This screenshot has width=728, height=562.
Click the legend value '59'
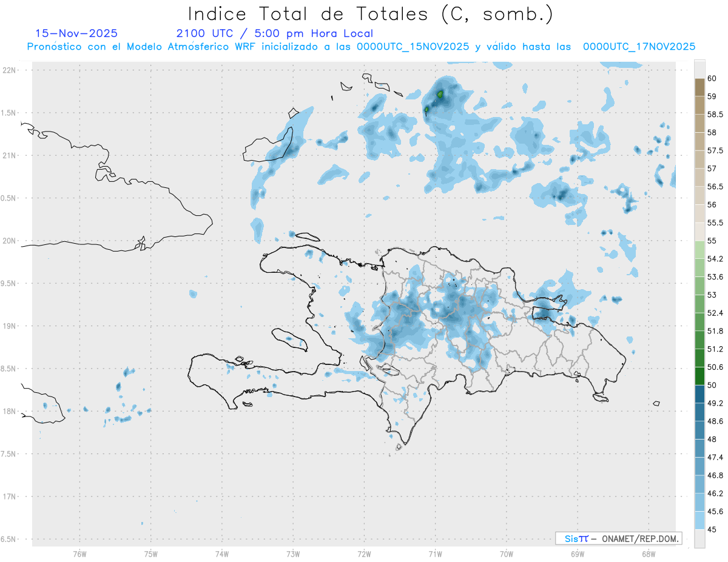click(x=712, y=96)
